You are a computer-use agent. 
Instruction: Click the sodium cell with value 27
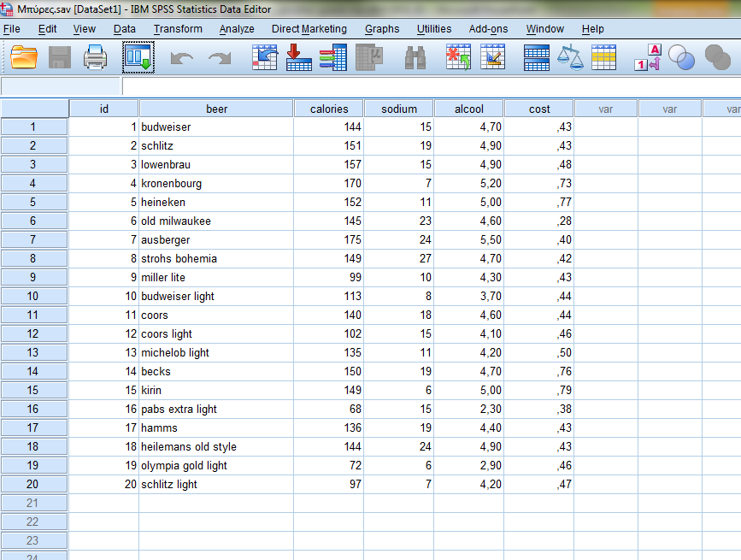click(399, 258)
